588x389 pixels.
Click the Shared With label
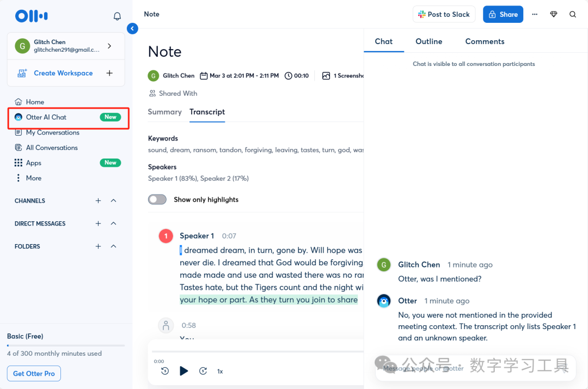[177, 93]
